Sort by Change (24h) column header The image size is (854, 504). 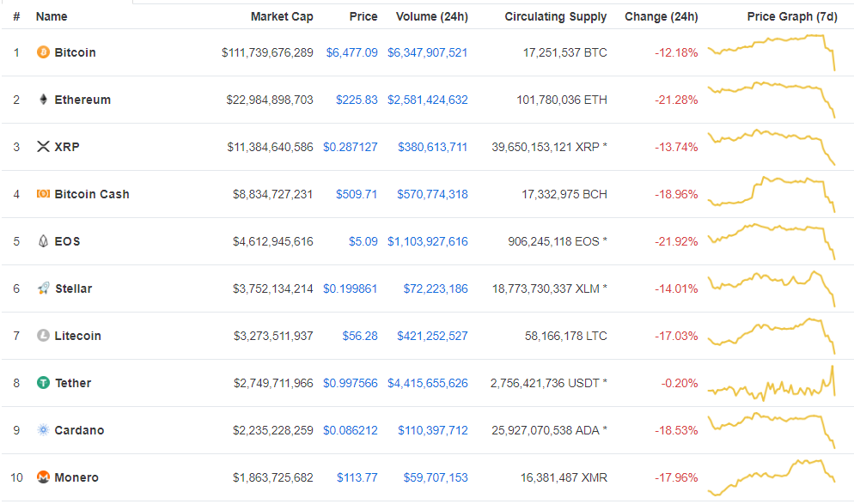662,17
